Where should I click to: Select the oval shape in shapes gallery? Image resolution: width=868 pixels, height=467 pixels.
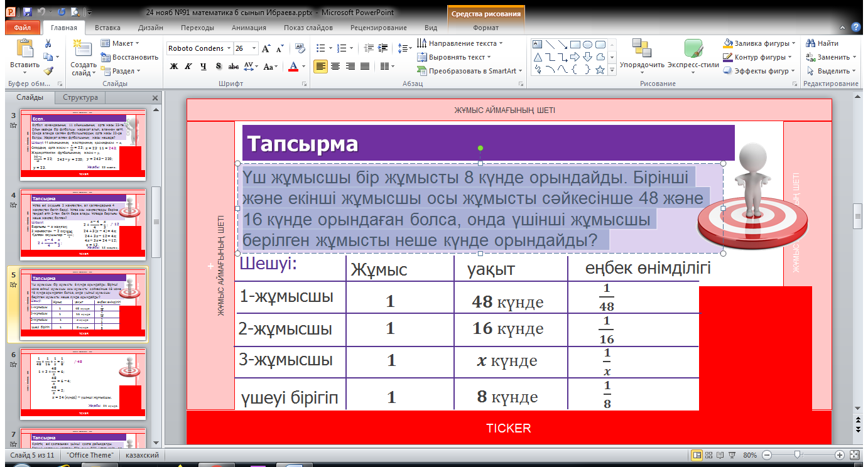pos(588,45)
